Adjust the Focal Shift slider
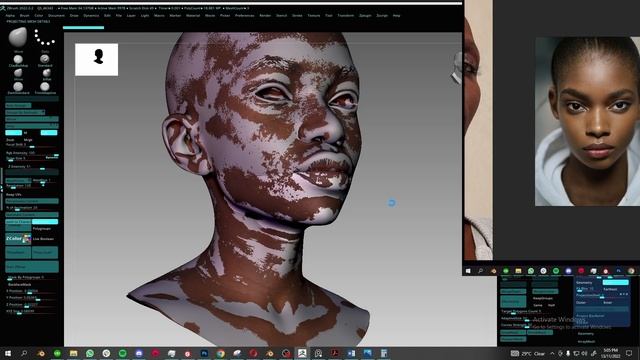This screenshot has height=360, width=640. coord(32,145)
